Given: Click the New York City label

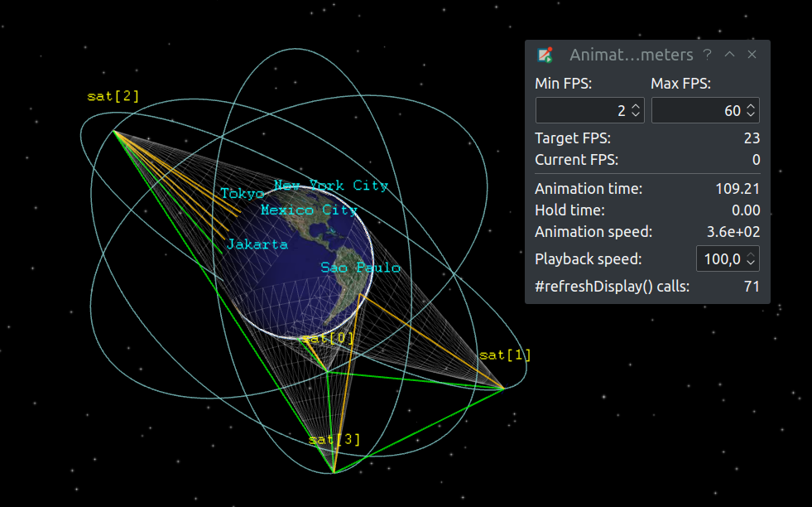Looking at the screenshot, I should (x=331, y=186).
